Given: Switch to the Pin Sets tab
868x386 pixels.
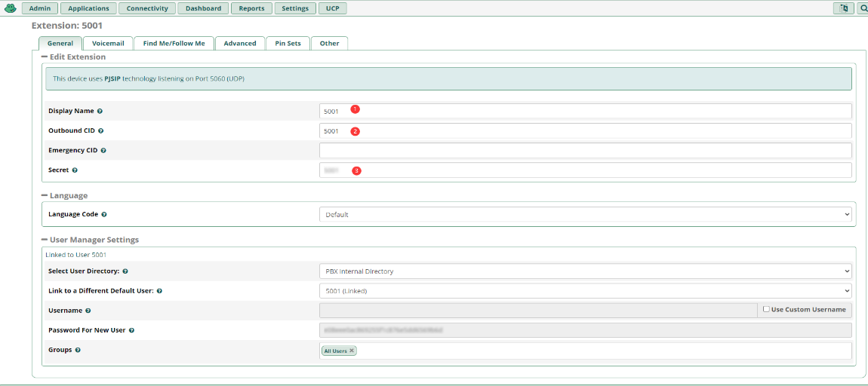Looking at the screenshot, I should coord(288,43).
